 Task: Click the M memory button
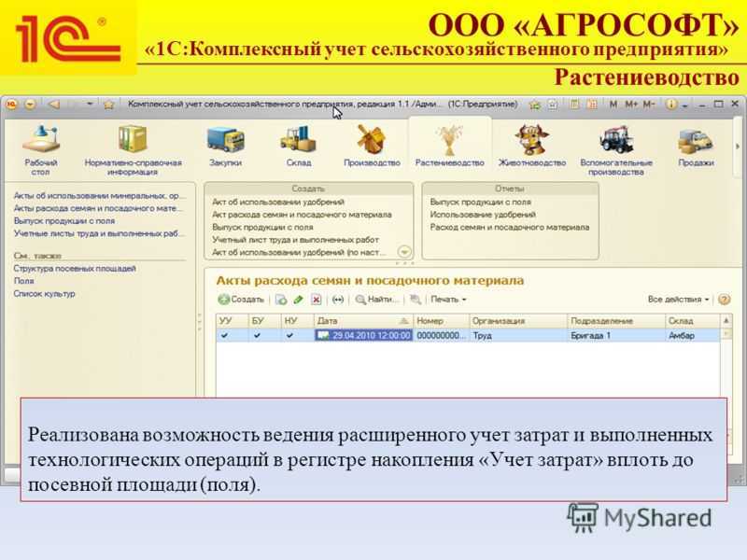(x=613, y=104)
